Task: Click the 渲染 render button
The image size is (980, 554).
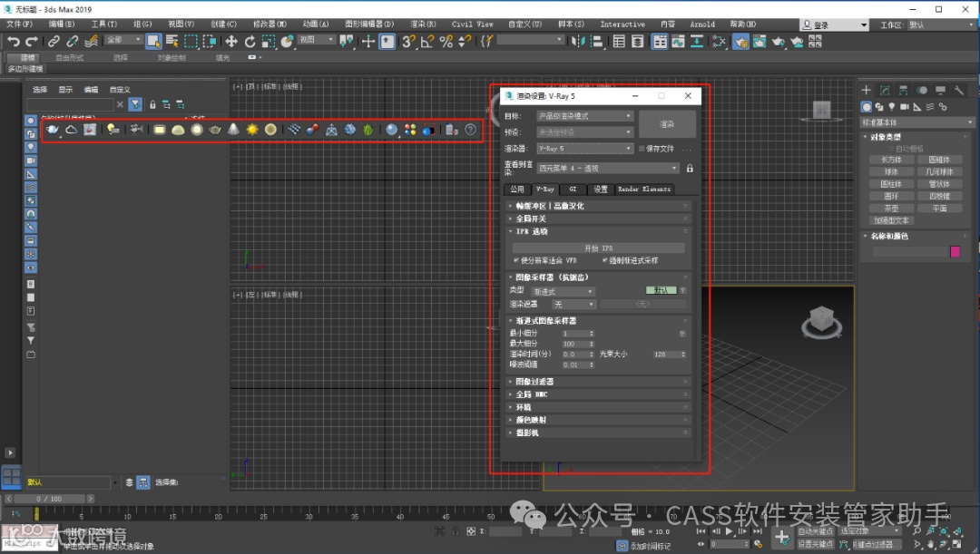Action: [667, 124]
